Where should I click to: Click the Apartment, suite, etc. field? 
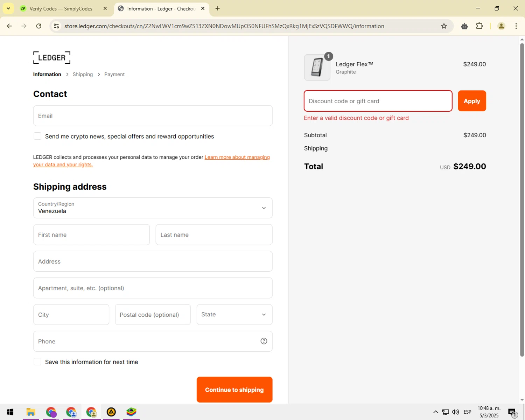coord(153,288)
